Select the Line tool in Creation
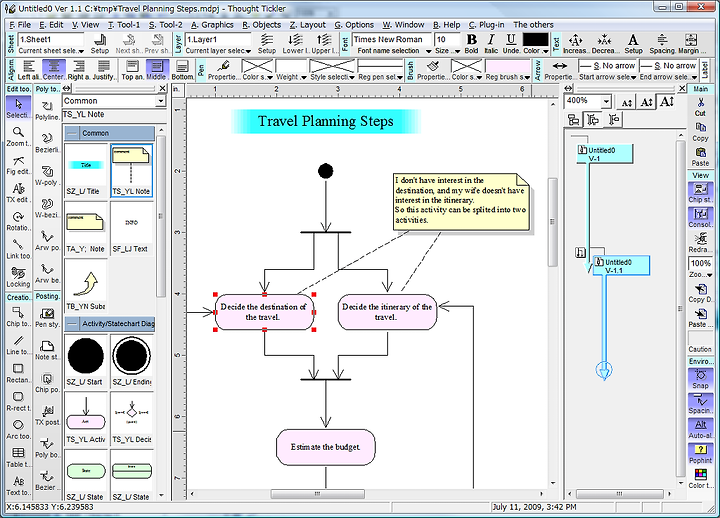 pyautogui.click(x=18, y=345)
